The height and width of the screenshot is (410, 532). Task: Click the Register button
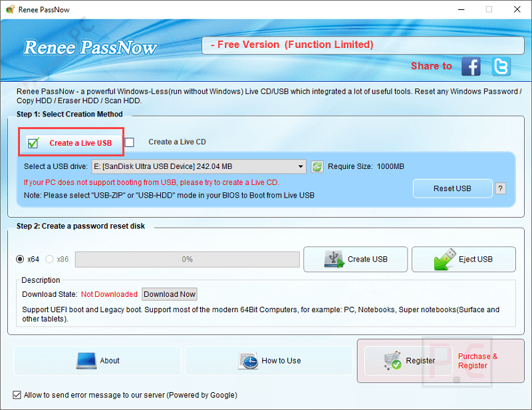pos(408,360)
